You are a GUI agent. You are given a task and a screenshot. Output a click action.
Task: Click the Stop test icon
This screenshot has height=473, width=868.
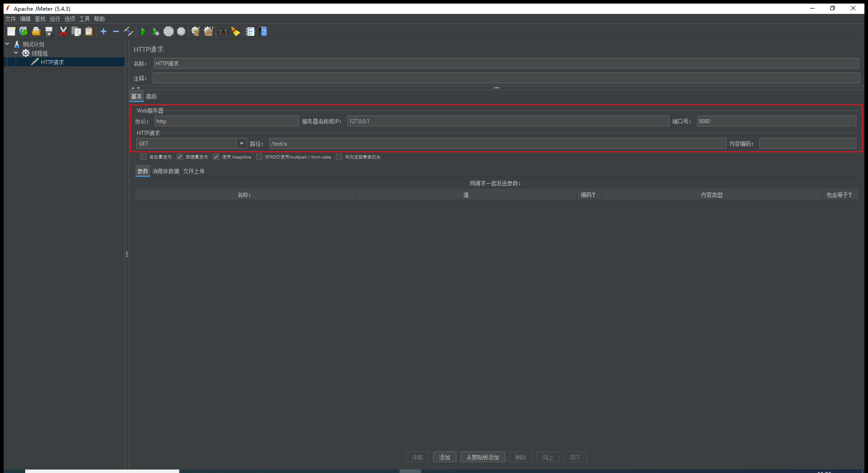tap(169, 31)
